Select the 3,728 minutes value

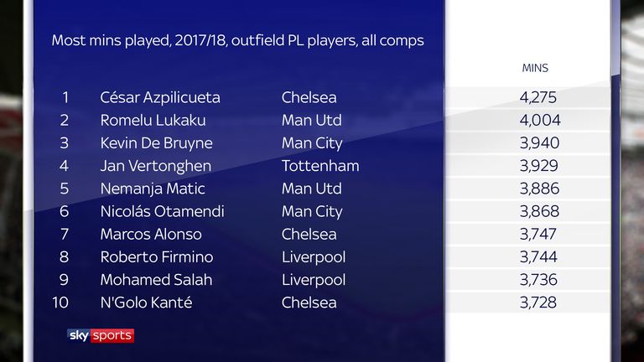[x=538, y=303]
